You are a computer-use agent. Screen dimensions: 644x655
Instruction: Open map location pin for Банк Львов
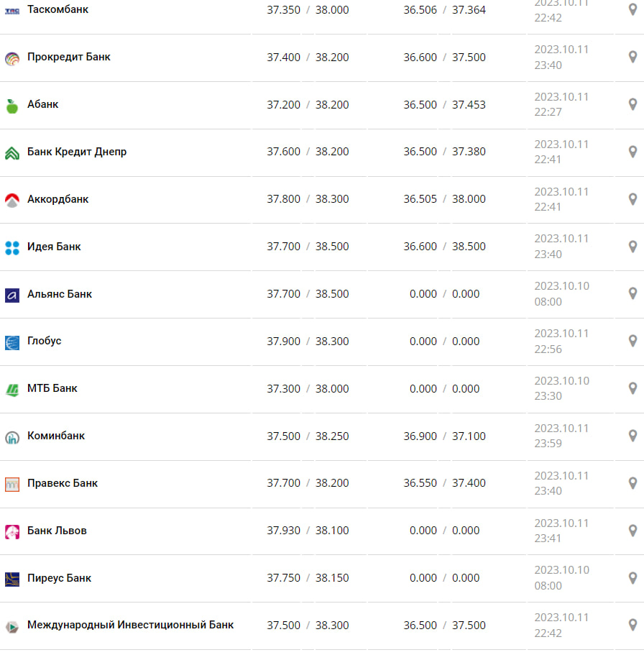click(632, 531)
